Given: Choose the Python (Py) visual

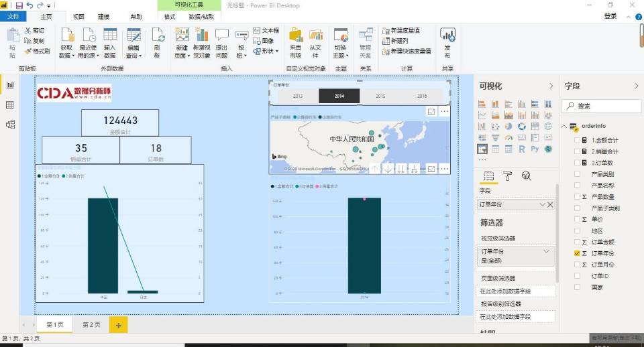Looking at the screenshot, I should tap(535, 149).
